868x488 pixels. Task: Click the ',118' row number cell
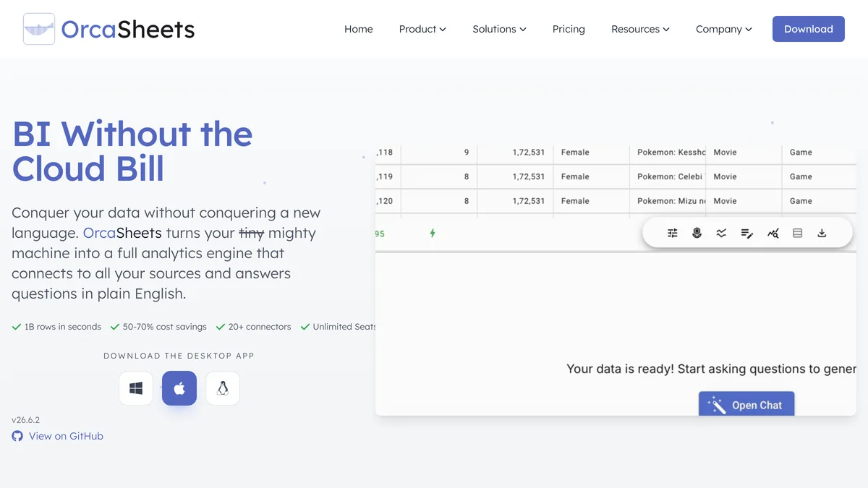click(x=388, y=153)
